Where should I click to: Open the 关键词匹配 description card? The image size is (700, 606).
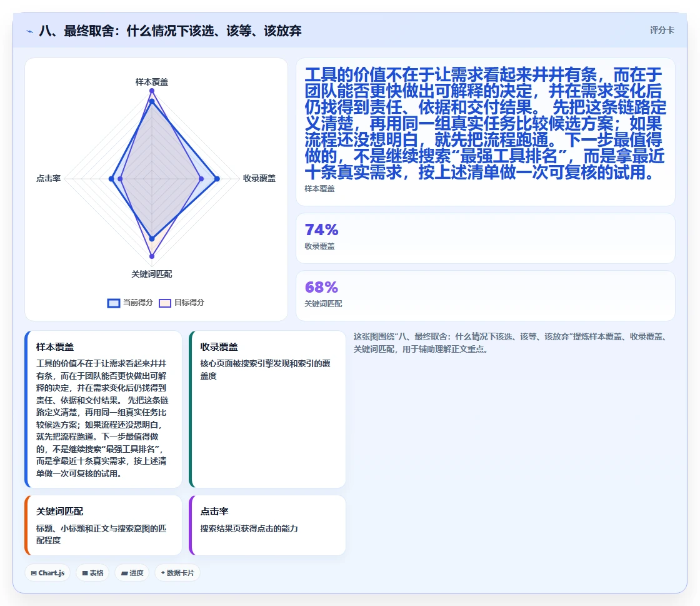(x=103, y=525)
